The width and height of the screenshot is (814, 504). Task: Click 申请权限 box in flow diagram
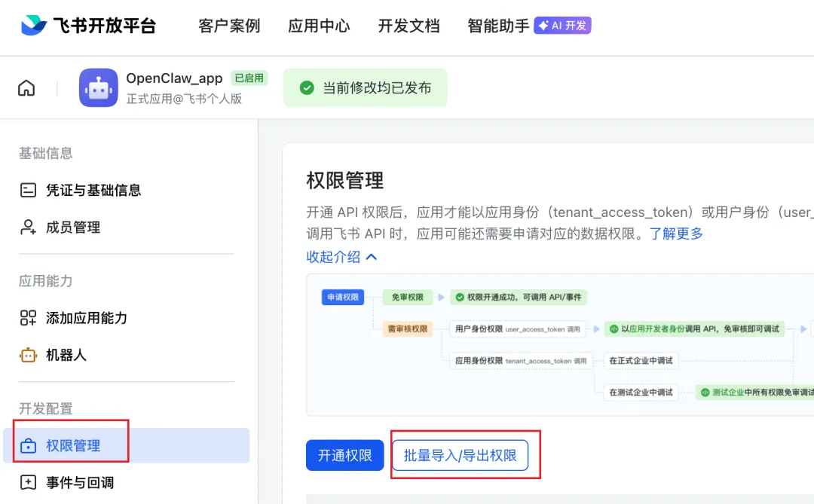point(343,298)
